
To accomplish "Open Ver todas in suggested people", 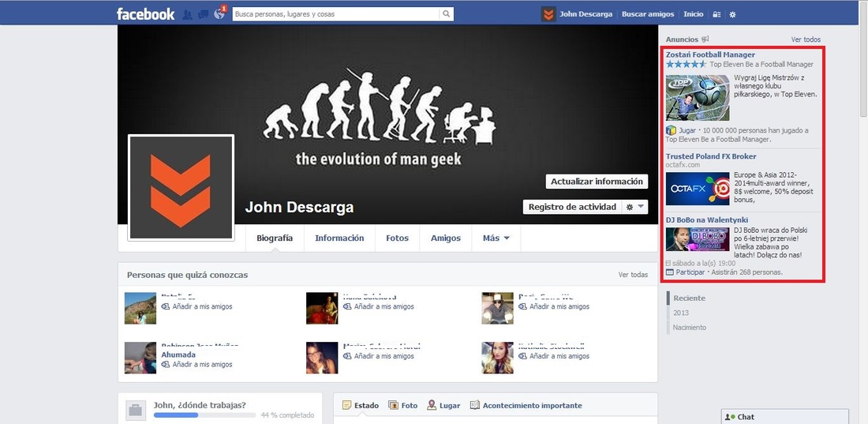I will coord(633,274).
